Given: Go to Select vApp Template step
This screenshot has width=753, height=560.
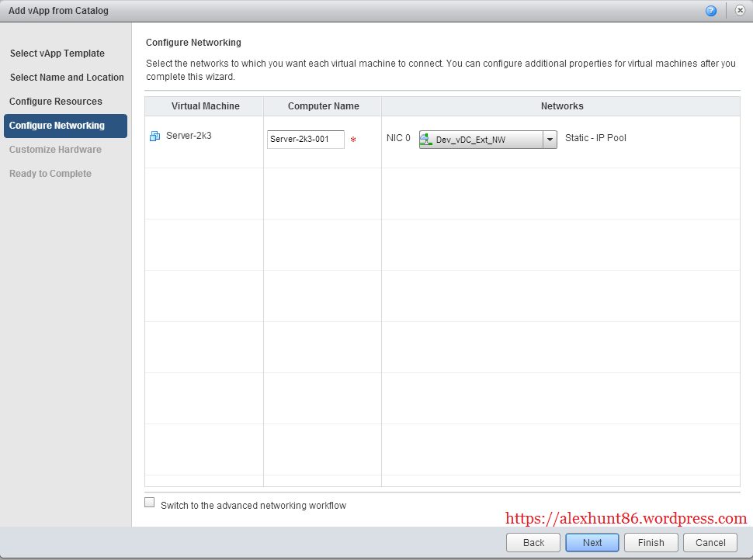Looking at the screenshot, I should tap(57, 54).
